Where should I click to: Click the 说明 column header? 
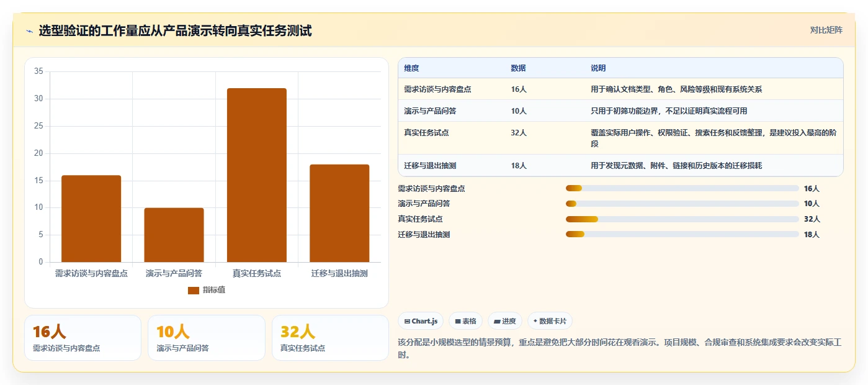(598, 68)
